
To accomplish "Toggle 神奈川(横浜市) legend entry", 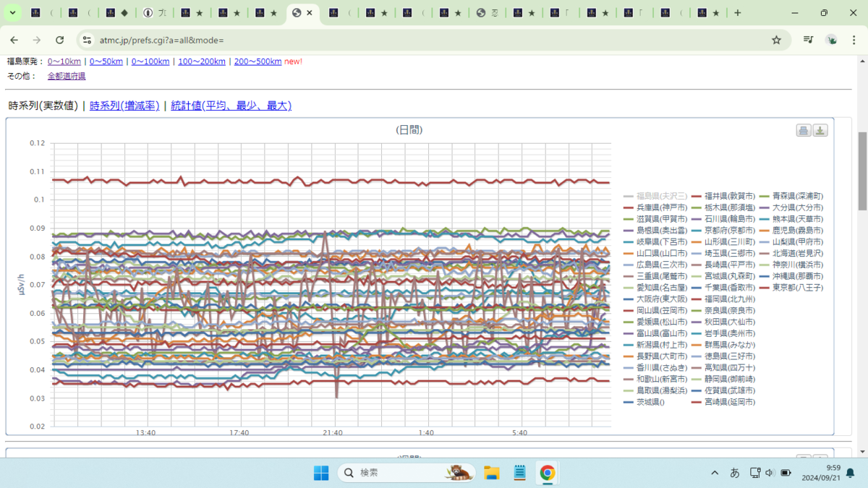I will click(791, 265).
